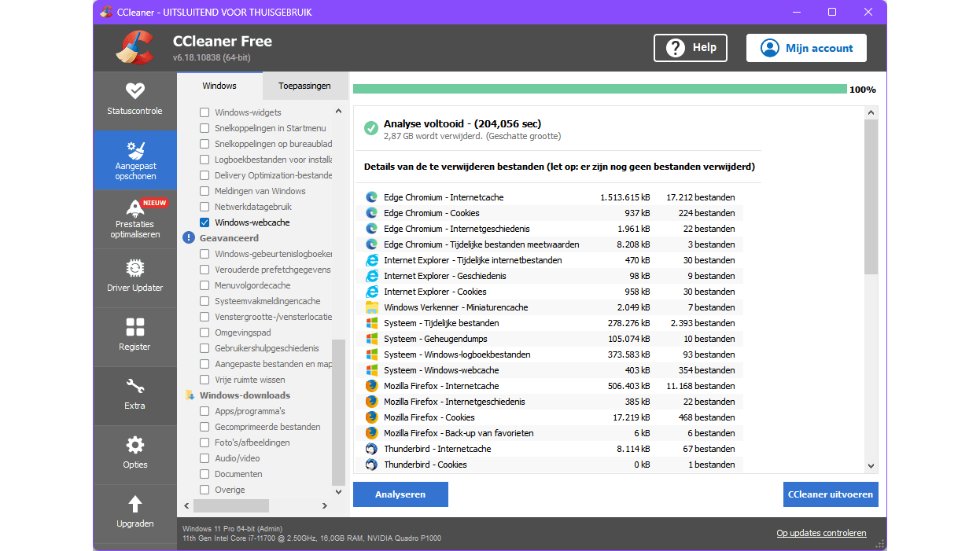Uncheck the Windows-webcache checkbox
This screenshot has height=551, width=980.
[x=204, y=222]
